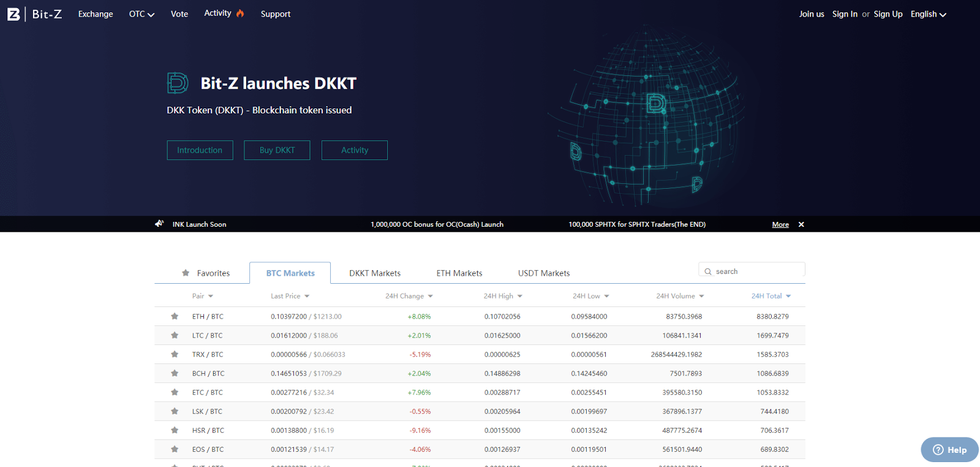Open the HSR / BTC pair
980x467 pixels.
click(x=208, y=430)
